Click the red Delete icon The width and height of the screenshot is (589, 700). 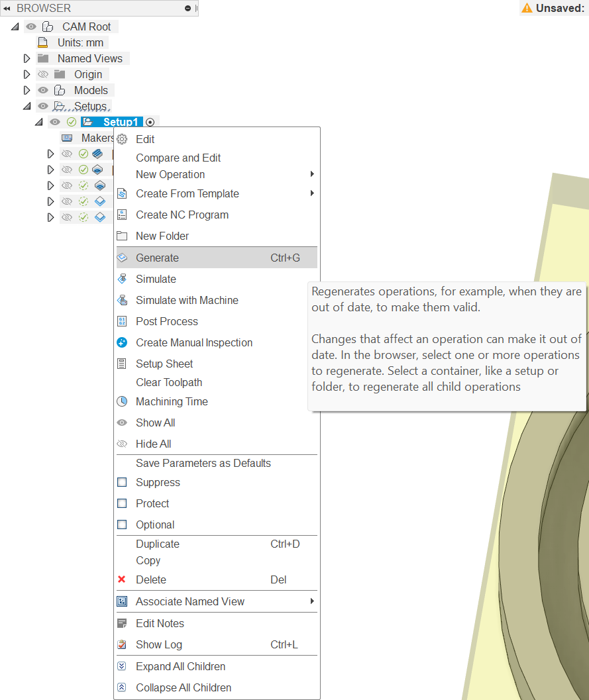pos(122,579)
